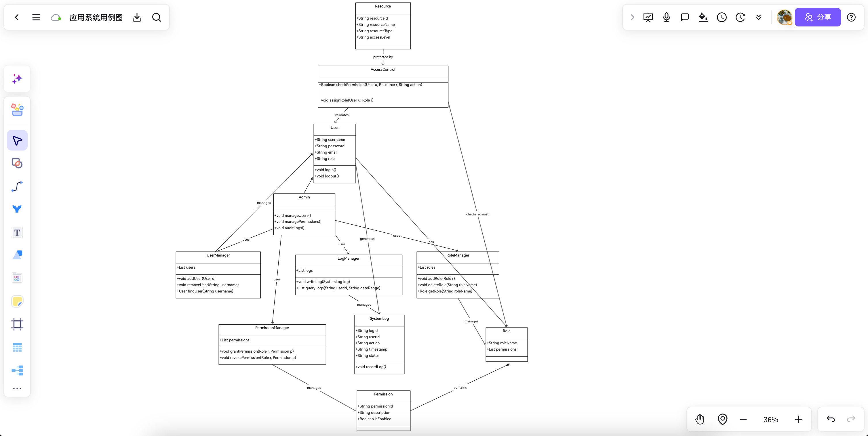Click the Role class title
Screen dimensions: 868x436
pos(507,331)
